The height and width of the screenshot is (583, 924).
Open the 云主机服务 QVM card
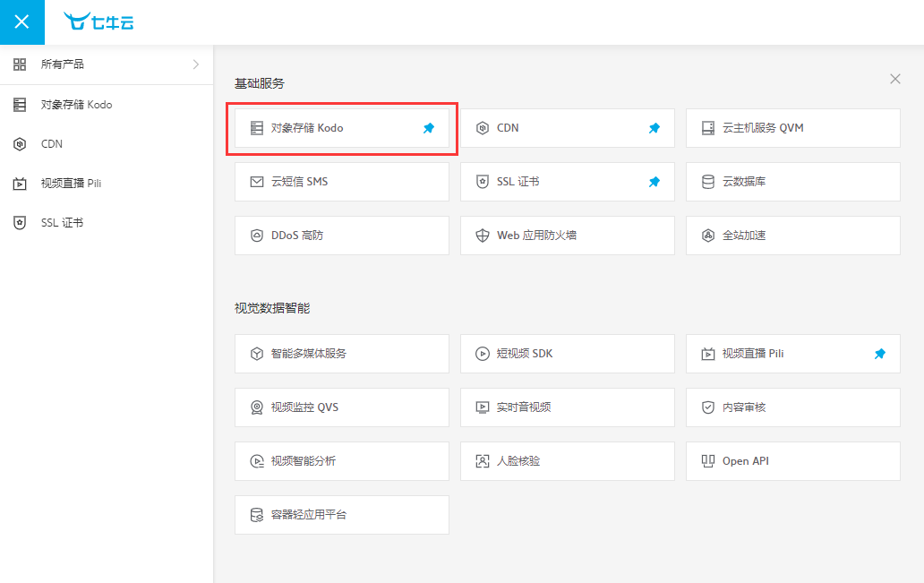point(793,128)
